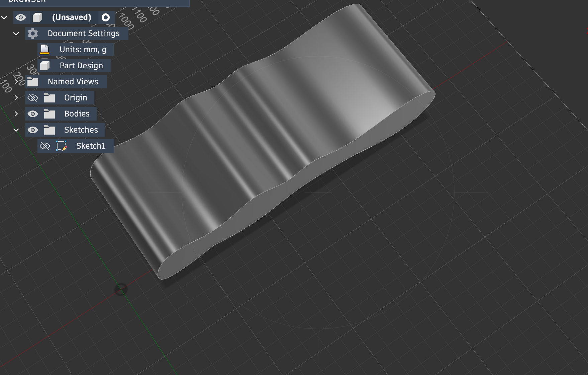Click the root component cube icon

37,17
